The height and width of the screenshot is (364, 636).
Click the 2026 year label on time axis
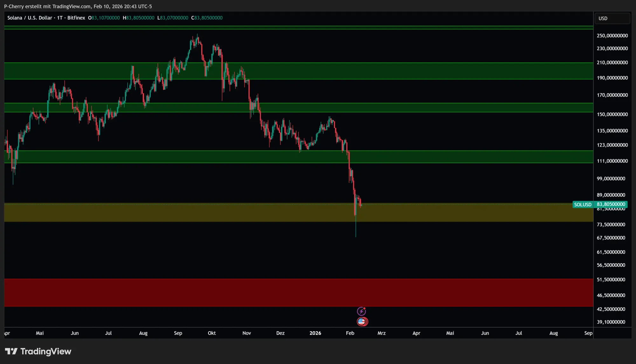[315, 333]
